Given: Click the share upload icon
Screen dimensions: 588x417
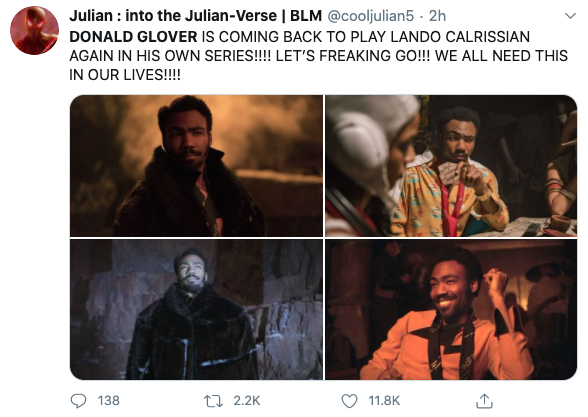Looking at the screenshot, I should (484, 401).
